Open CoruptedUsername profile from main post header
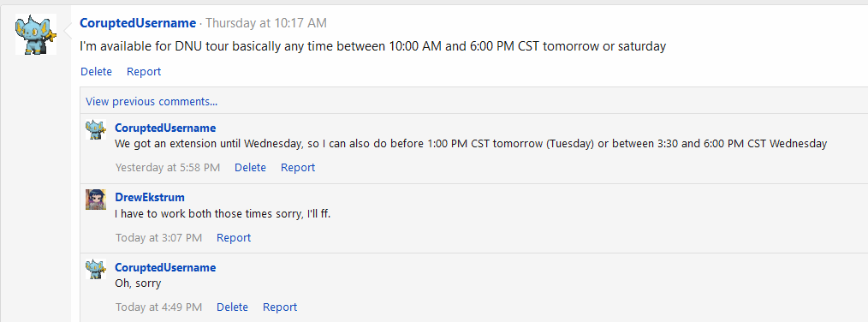This screenshot has height=322, width=868. [x=138, y=23]
